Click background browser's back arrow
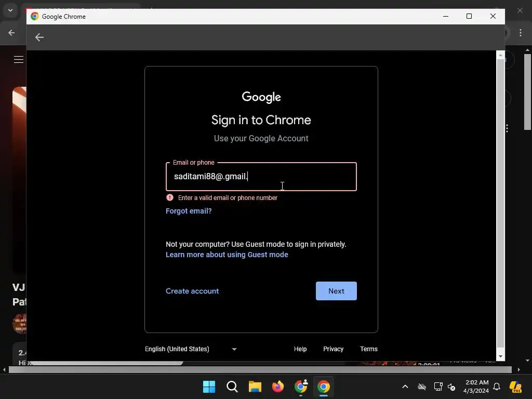Image resolution: width=532 pixels, height=399 pixels. click(x=11, y=33)
